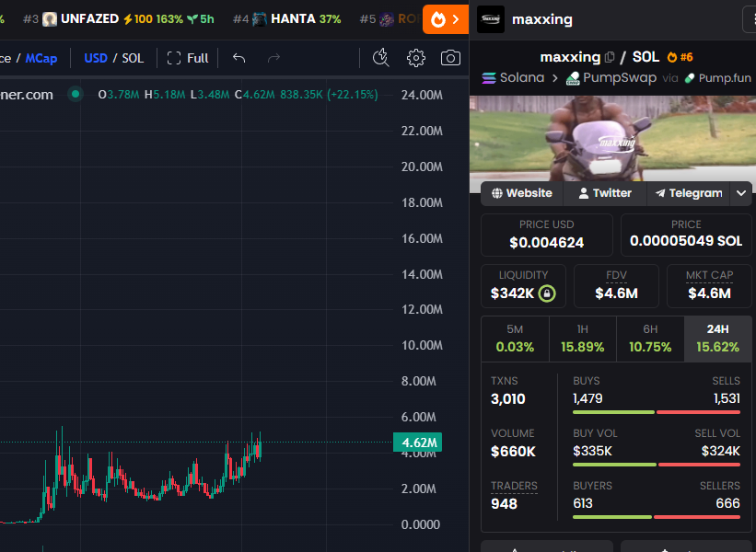Click the green live status dot on chart
This screenshot has width=756, height=552.
click(x=76, y=94)
